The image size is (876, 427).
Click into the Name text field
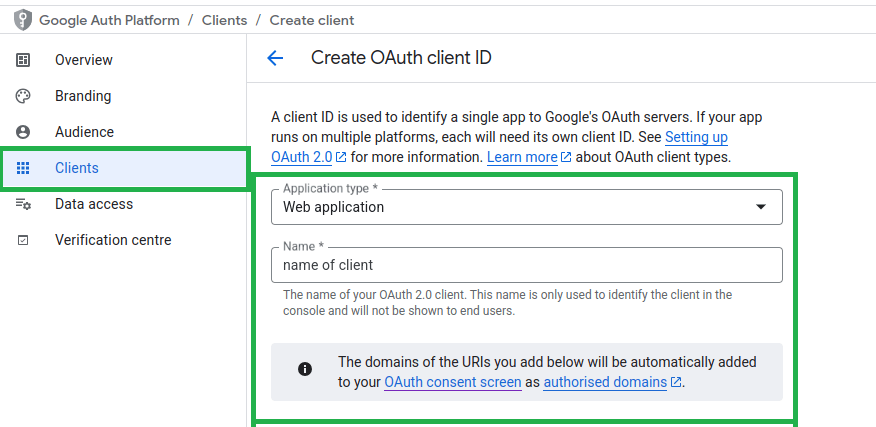[526, 265]
